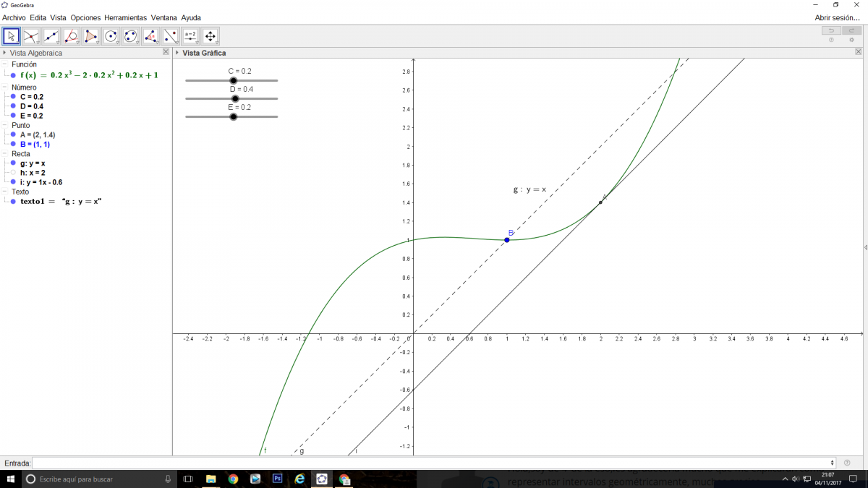Select the Circle with center tool
The height and width of the screenshot is (488, 868).
[x=111, y=35]
